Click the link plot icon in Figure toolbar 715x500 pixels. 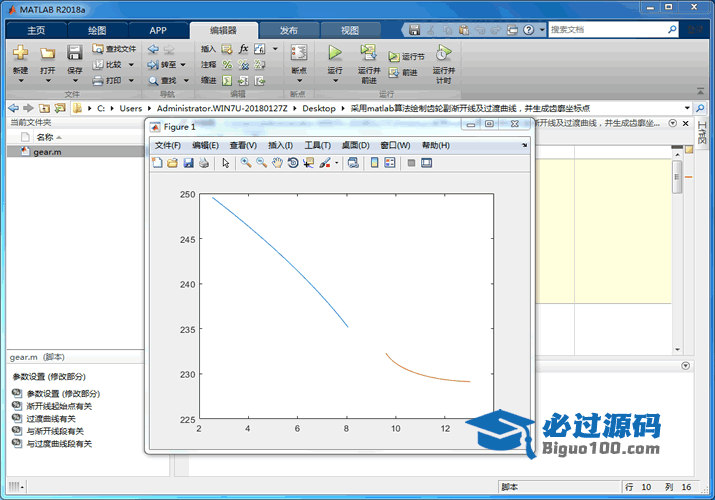tap(353, 163)
